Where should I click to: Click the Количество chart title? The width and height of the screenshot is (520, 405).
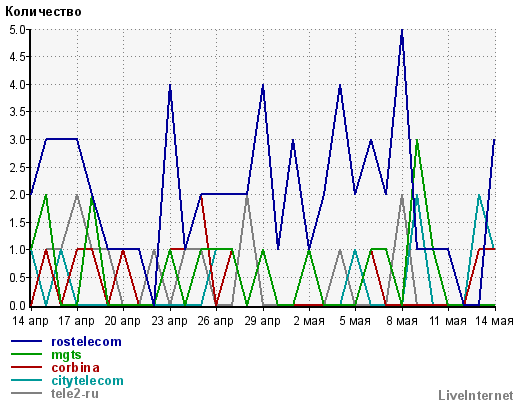click(x=43, y=12)
